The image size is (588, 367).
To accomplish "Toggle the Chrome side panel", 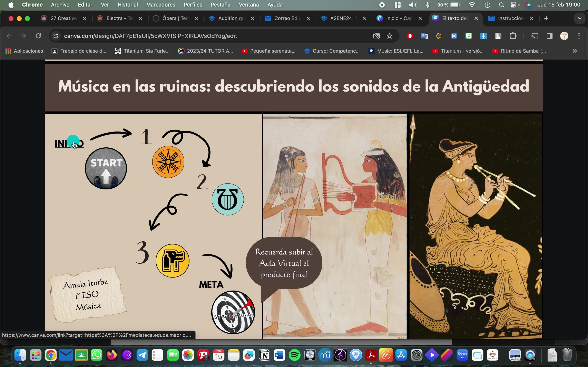I will [x=550, y=36].
